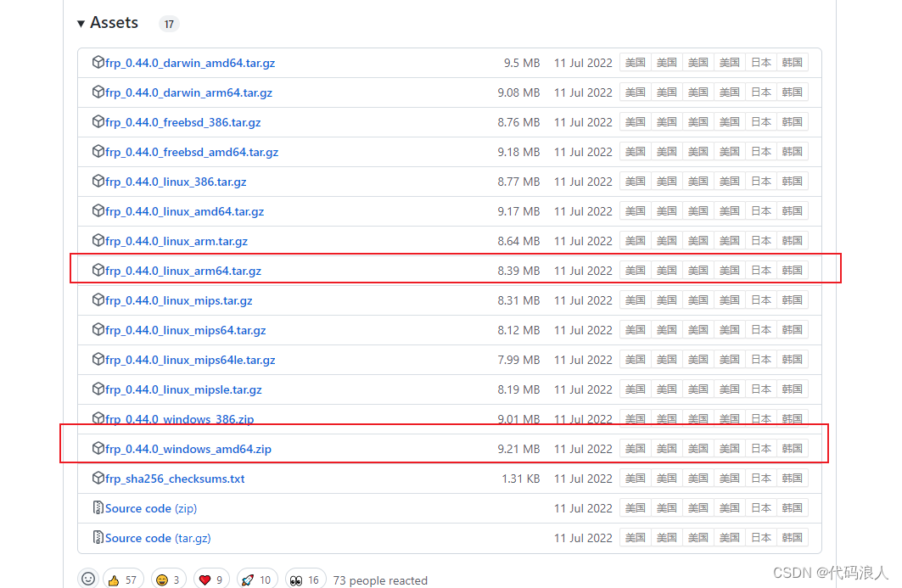Click 日本 mirror for Source code (zip) row

point(760,508)
